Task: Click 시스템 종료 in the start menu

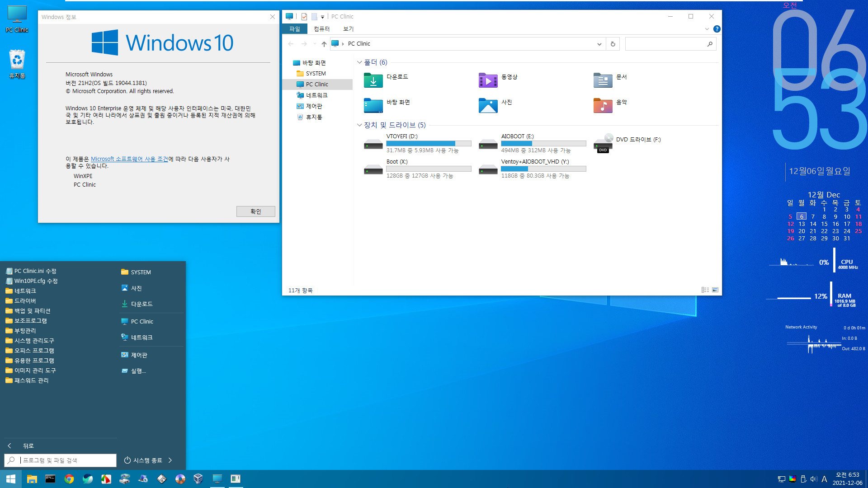Action: point(143,460)
